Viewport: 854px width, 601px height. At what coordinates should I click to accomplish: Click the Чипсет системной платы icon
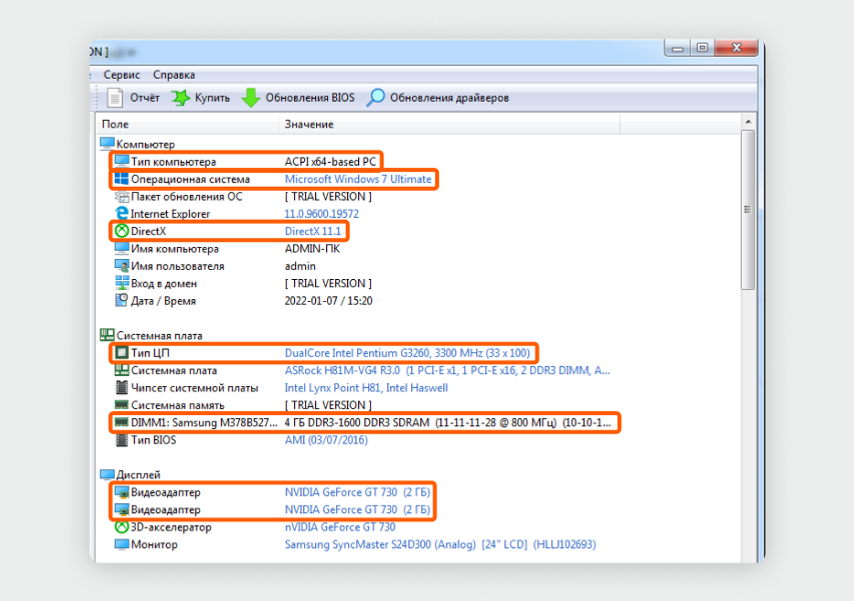pyautogui.click(x=121, y=387)
